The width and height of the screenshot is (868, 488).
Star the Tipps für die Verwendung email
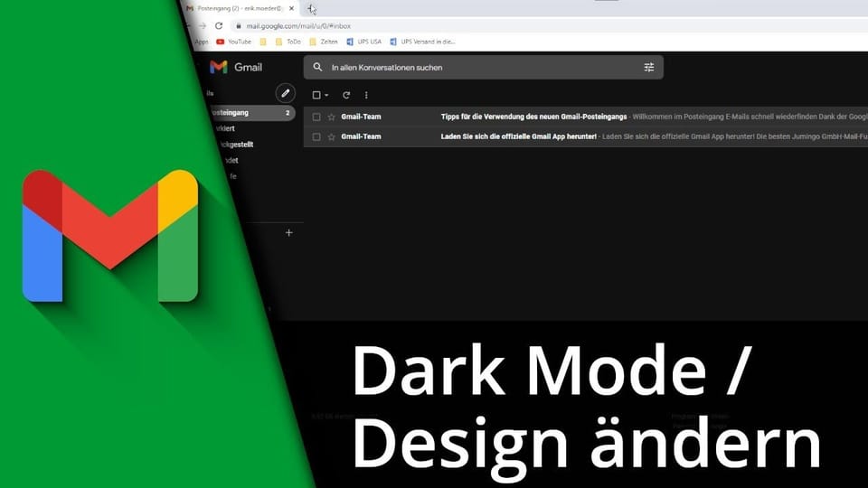331,117
